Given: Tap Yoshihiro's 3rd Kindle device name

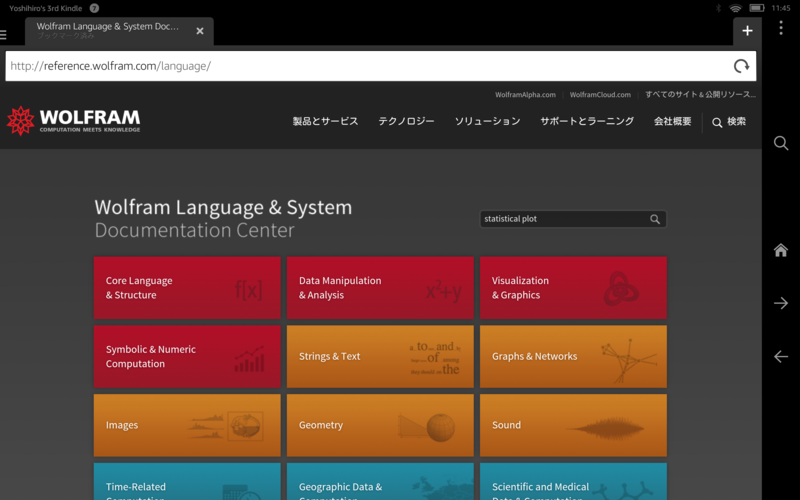Looking at the screenshot, I should [x=45, y=8].
